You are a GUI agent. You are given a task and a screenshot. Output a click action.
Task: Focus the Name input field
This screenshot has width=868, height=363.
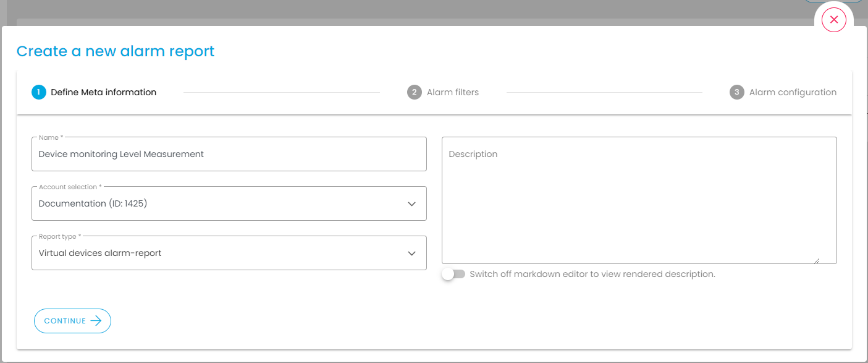229,155
